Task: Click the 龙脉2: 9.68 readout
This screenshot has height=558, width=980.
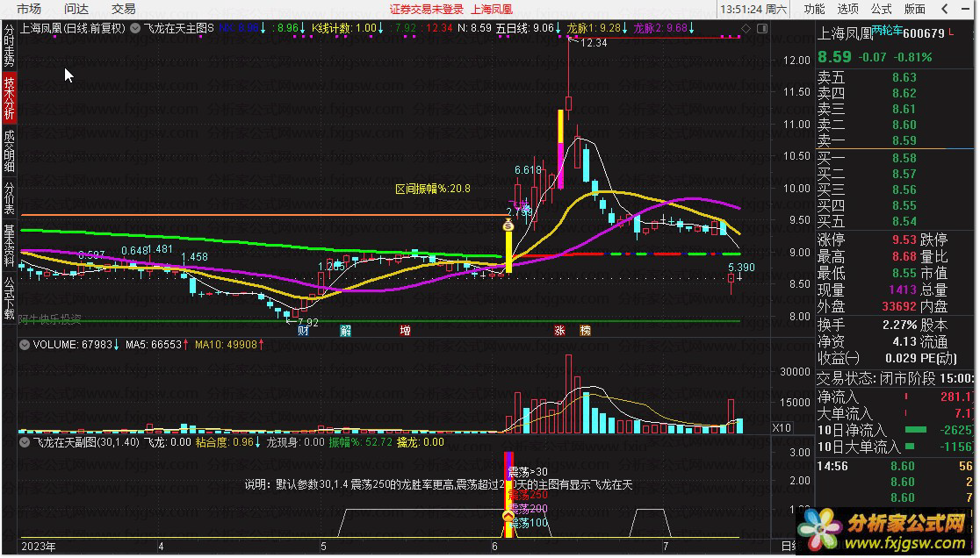Action: point(660,28)
